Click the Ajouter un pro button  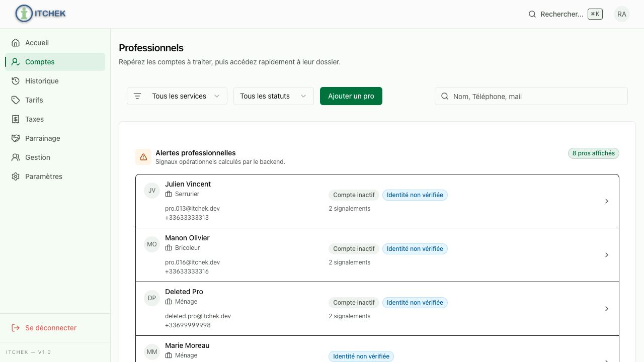351,96
